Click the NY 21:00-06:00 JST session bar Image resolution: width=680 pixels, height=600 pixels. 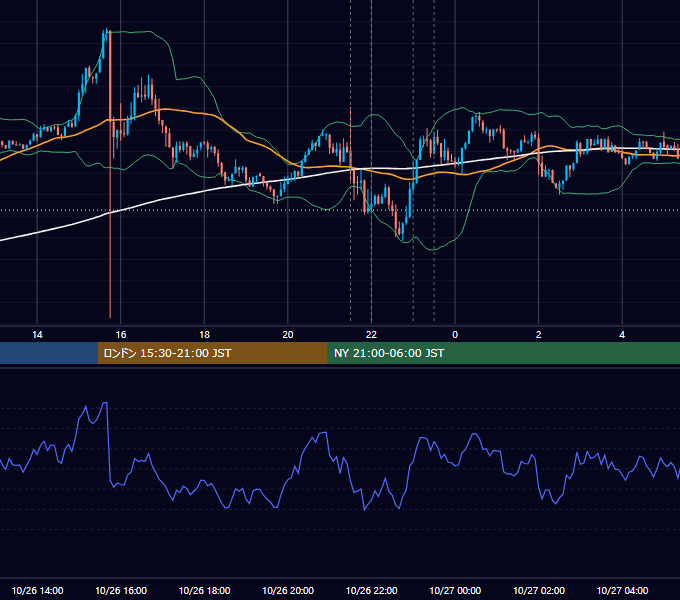503,353
